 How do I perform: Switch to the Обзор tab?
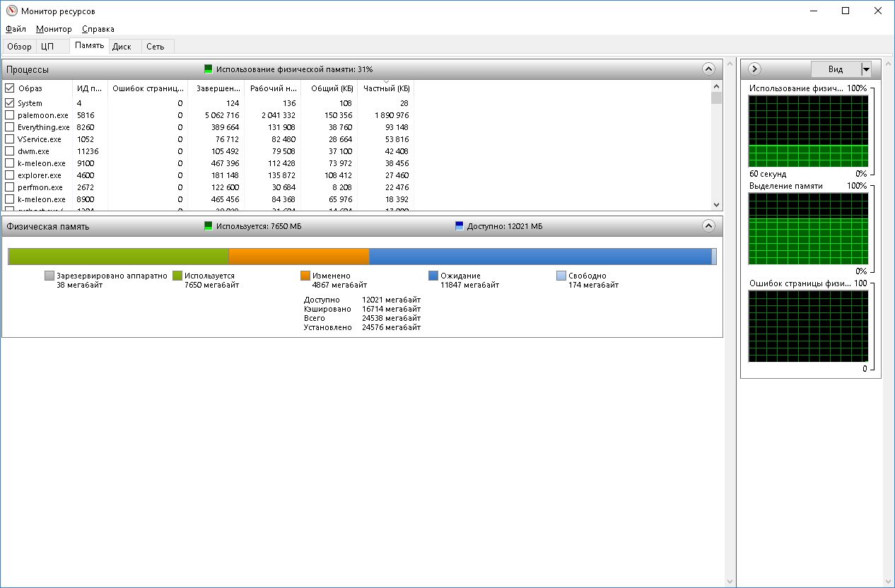click(x=19, y=47)
